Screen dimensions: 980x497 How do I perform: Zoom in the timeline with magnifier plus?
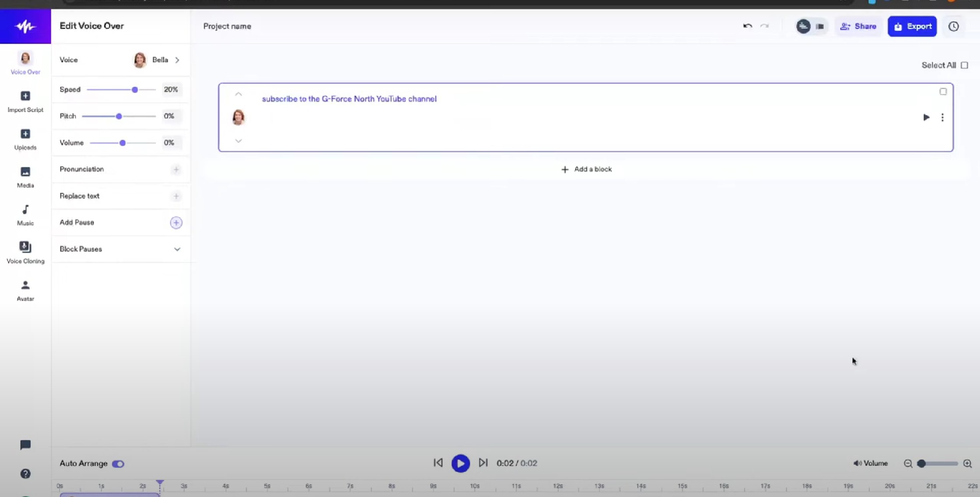967,463
